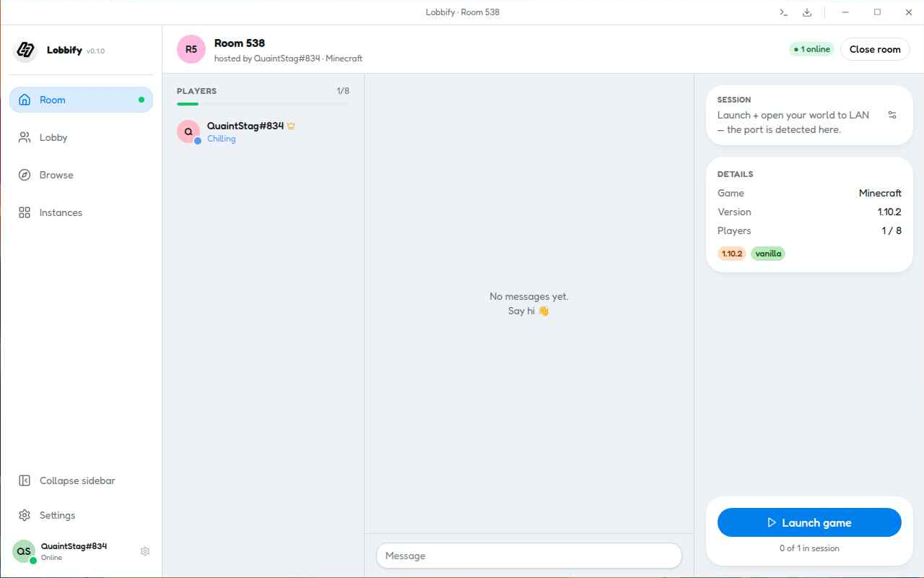This screenshot has width=924, height=578.
Task: Click the 1 online status badge
Action: [812, 49]
